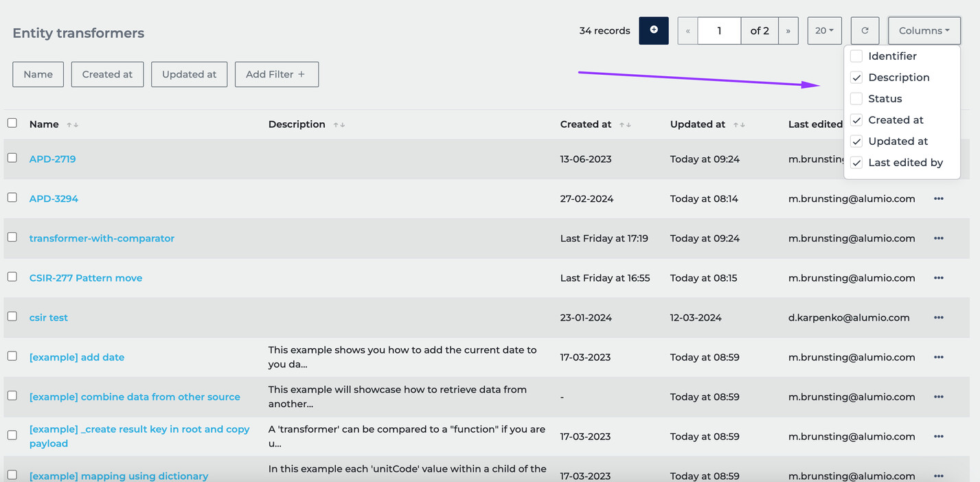Select the APD-2719 row checkbox
This screenshot has width=980, height=482.
coord(12,158)
